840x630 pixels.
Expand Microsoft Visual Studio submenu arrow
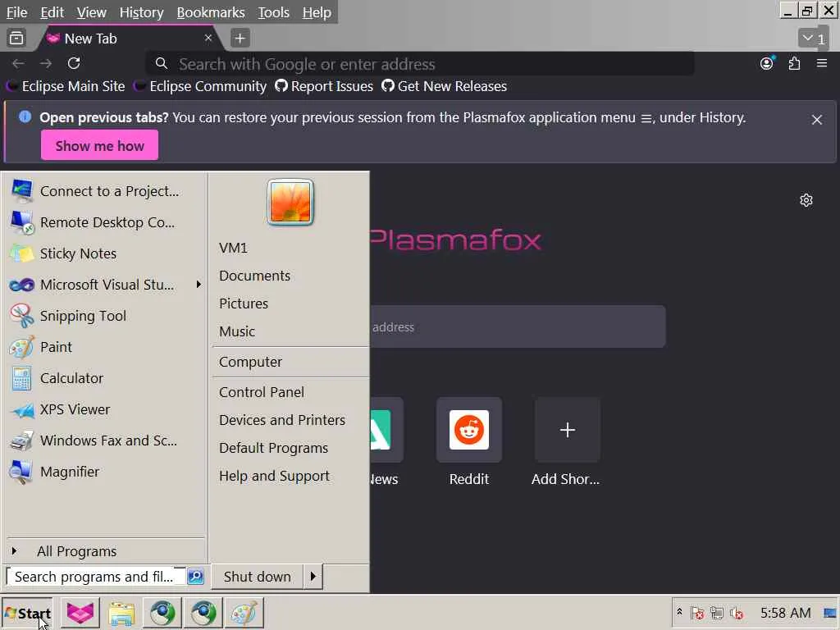click(199, 285)
